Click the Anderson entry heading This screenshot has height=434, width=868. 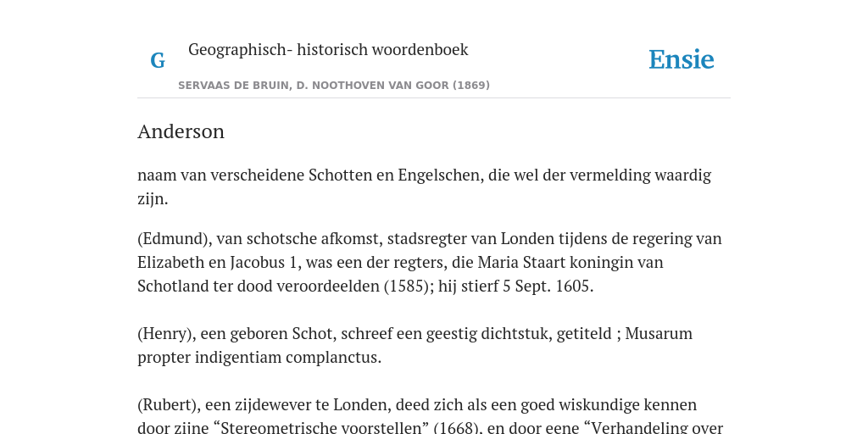181,131
